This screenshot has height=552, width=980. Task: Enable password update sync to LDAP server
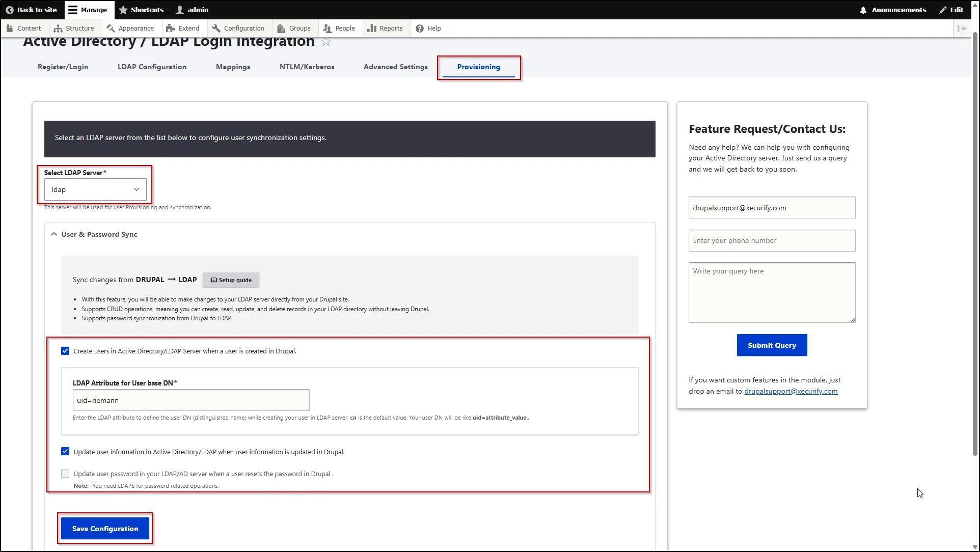(x=65, y=473)
